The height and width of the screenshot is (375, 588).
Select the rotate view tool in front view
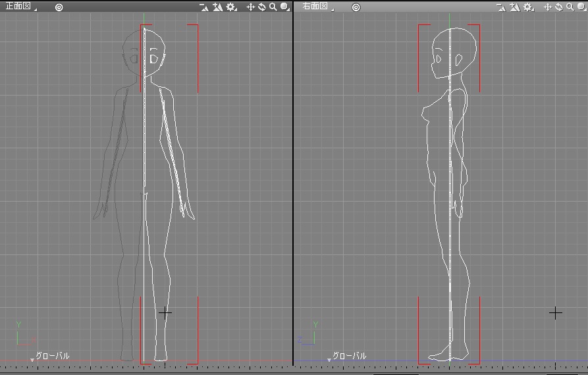pyautogui.click(x=262, y=7)
